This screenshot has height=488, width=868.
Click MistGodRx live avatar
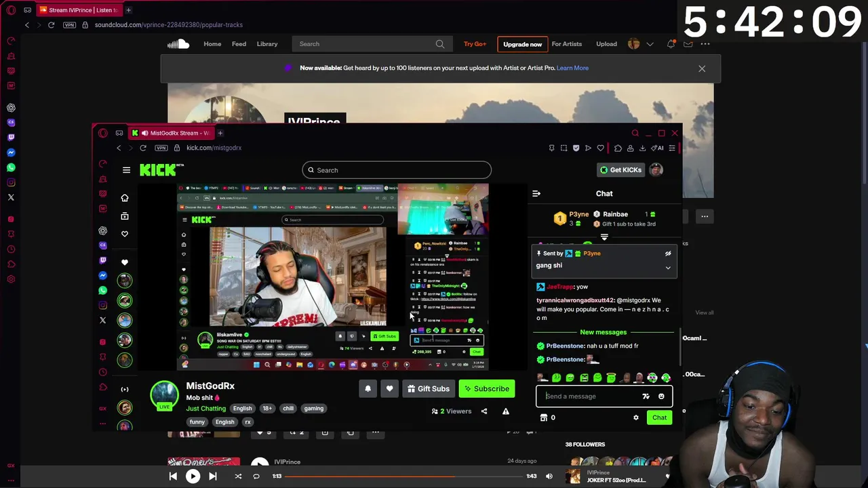[164, 396]
